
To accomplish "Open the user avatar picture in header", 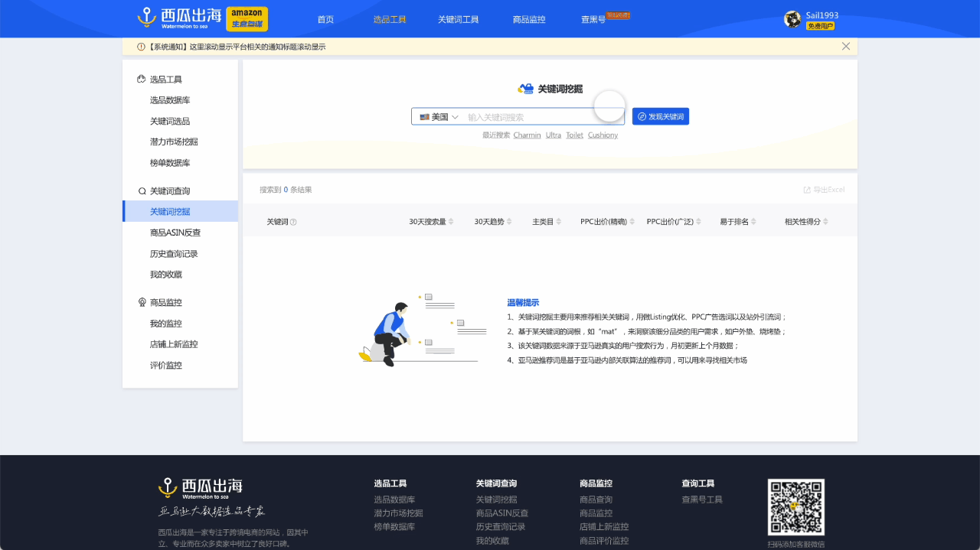I will point(793,19).
